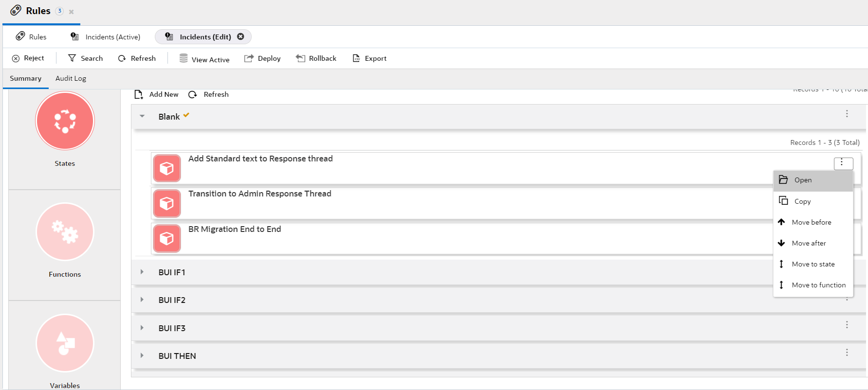Open the Blank state options menu
This screenshot has height=390, width=868.
click(x=847, y=114)
